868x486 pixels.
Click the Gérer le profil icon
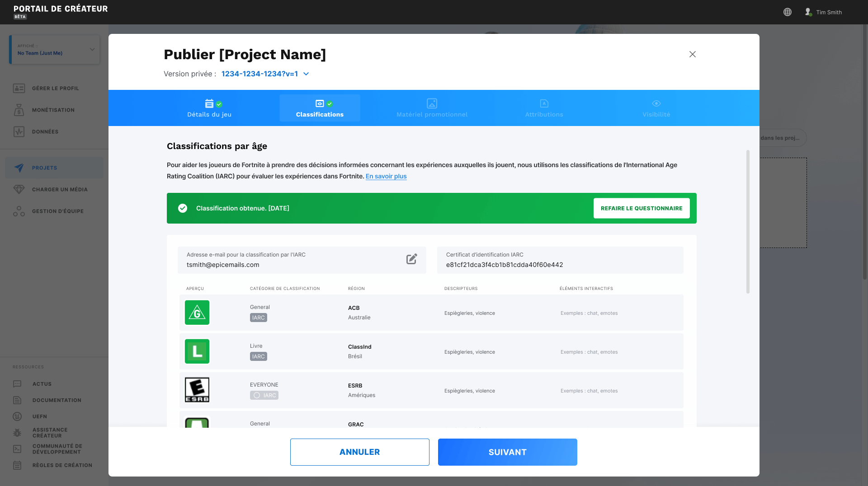click(x=19, y=88)
